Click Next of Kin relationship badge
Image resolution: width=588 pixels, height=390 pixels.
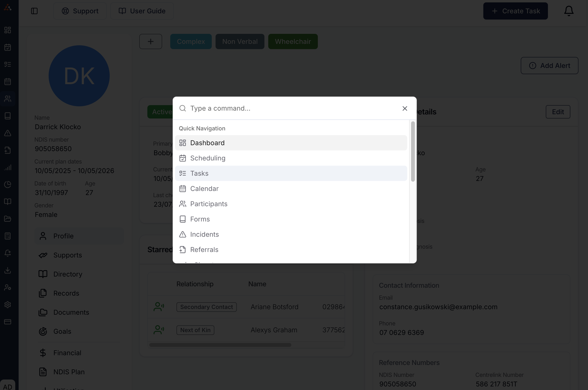pos(195,330)
